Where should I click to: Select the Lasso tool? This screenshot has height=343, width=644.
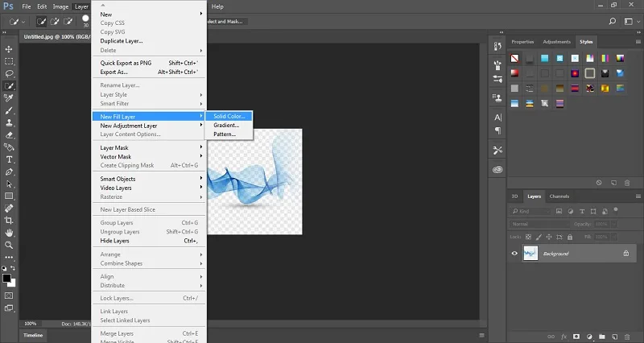click(x=9, y=73)
